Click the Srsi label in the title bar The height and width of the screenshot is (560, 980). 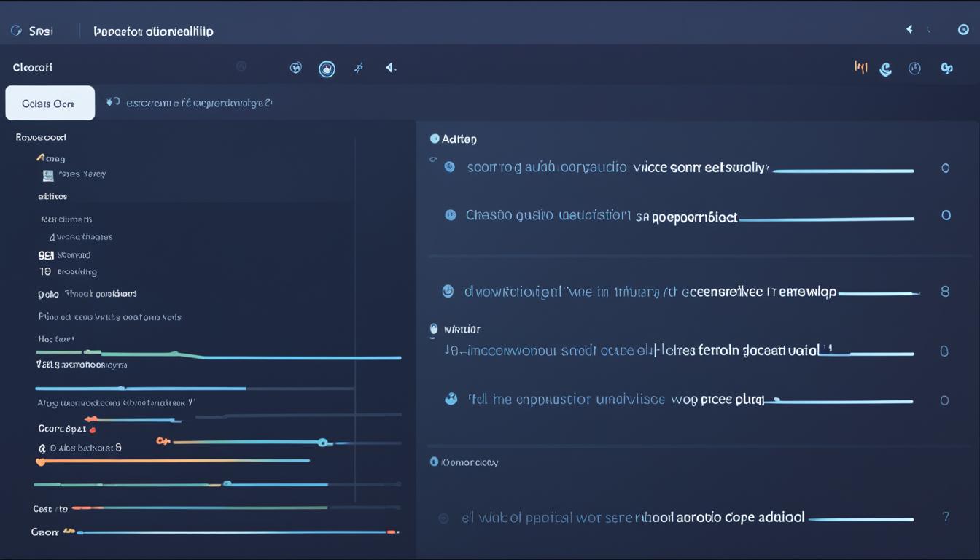[41, 31]
